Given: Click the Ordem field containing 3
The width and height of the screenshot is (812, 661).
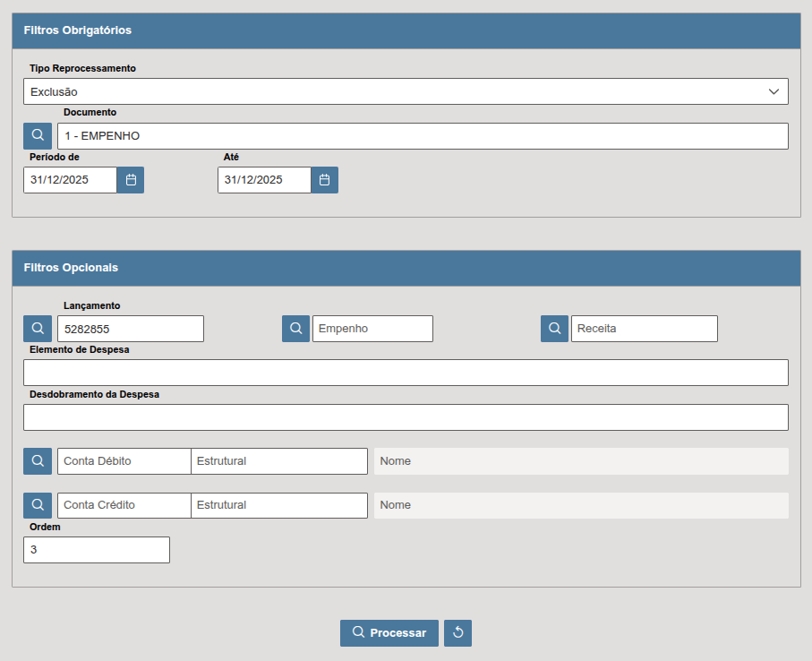Looking at the screenshot, I should click(97, 550).
